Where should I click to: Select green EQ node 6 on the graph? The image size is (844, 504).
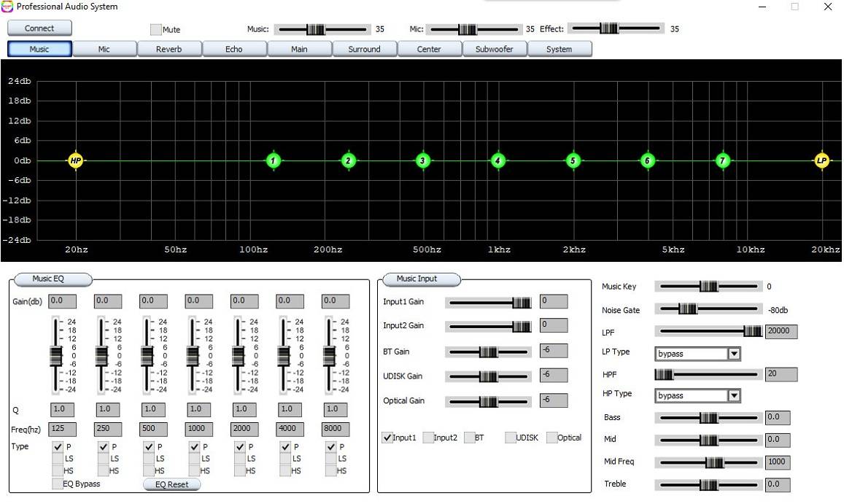(x=648, y=160)
